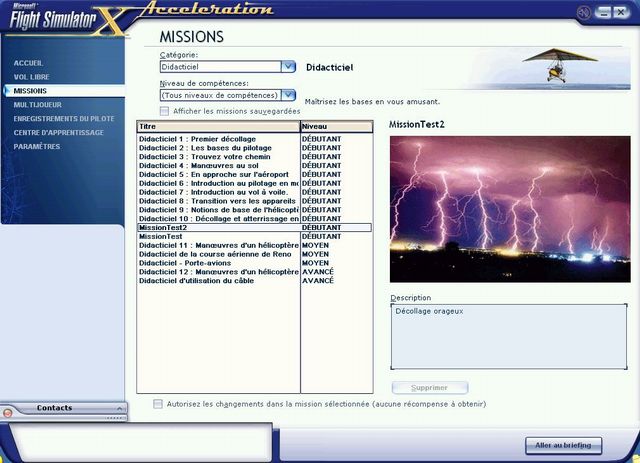
Task: Click the empty chat box below Contacts
Action: (141, 443)
